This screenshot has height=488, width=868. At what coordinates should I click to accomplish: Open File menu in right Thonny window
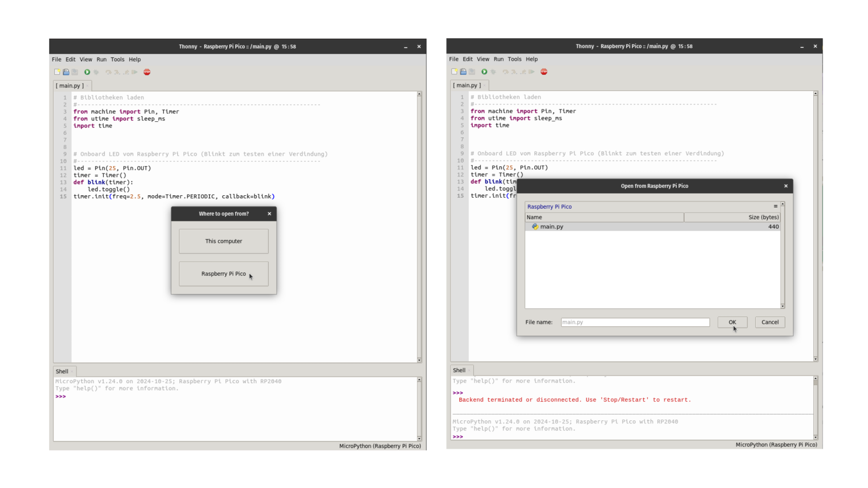pyautogui.click(x=454, y=59)
